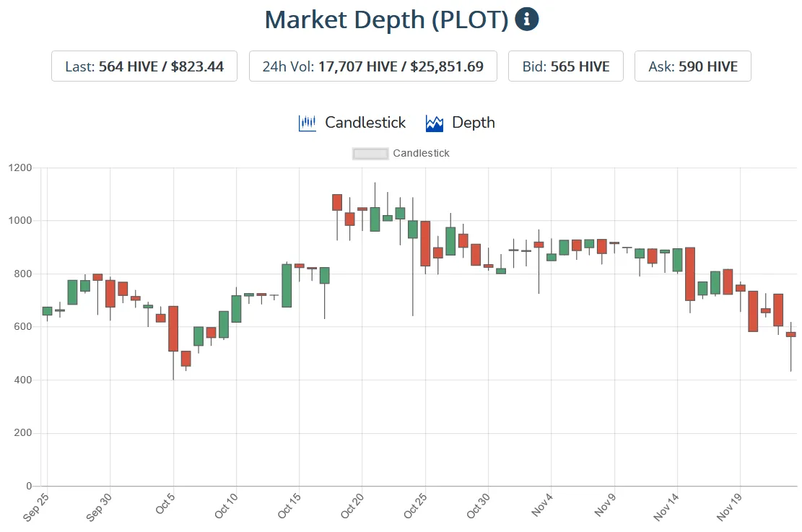Screen dimensions: 802x532
Task: Click the Ask: 590 HIVE box
Action: tap(693, 66)
